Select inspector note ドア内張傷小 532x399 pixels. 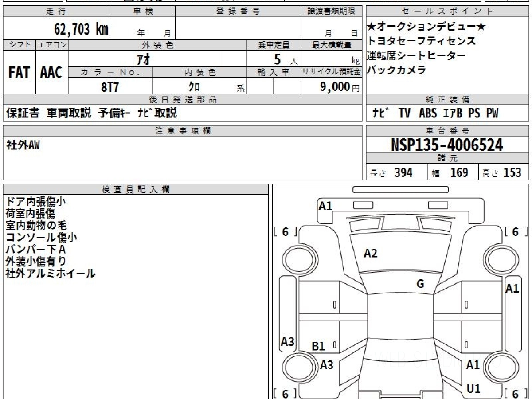pyautogui.click(x=36, y=201)
